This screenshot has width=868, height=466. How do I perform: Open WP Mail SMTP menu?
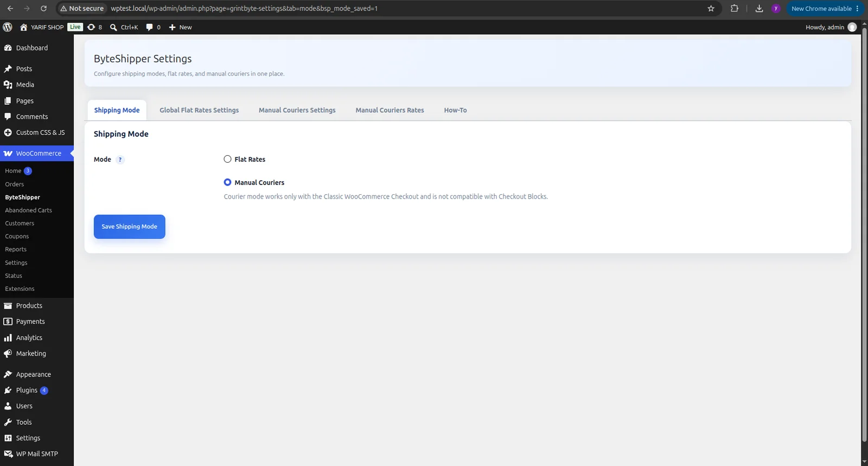tap(37, 454)
